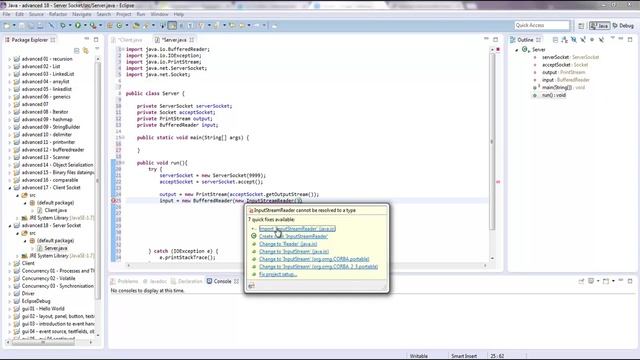Open the File menu
This screenshot has width=640, height=360.
pyautogui.click(x=7, y=14)
